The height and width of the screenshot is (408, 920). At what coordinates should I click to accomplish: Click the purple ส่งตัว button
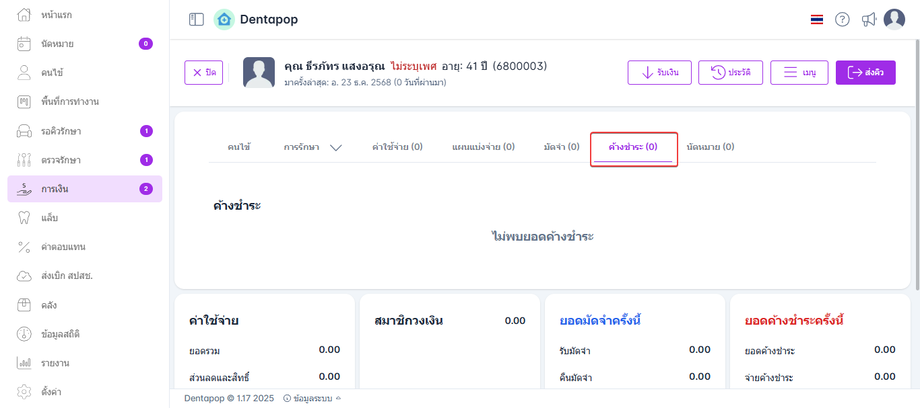865,73
